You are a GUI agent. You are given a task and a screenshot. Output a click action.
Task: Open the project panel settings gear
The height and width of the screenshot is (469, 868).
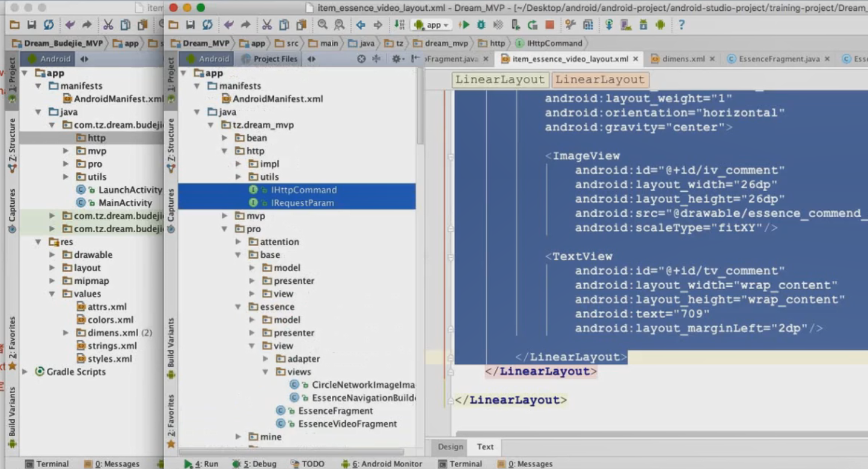pyautogui.click(x=397, y=59)
